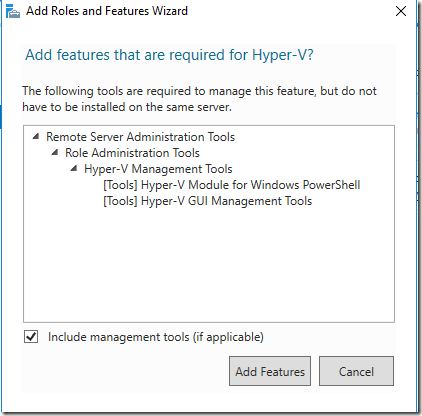Select the Role Administration Tools entry
Image resolution: width=422 pixels, height=416 pixels.
coord(132,153)
